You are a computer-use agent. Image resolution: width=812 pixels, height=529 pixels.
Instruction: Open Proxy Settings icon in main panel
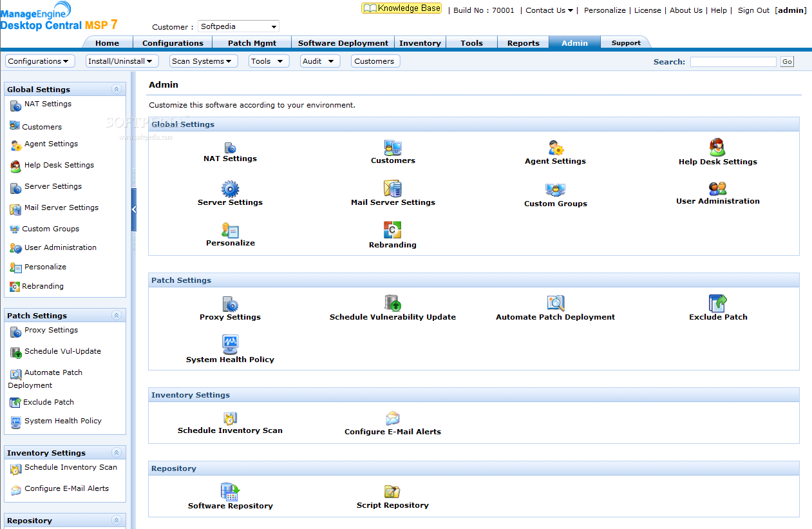tap(230, 304)
